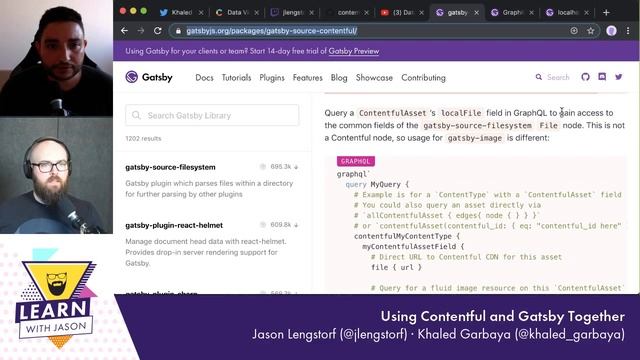Open the Showcase nav item

(x=374, y=78)
